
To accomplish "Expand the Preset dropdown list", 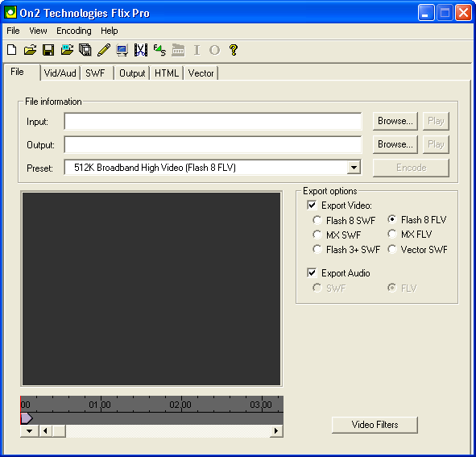I will click(354, 168).
